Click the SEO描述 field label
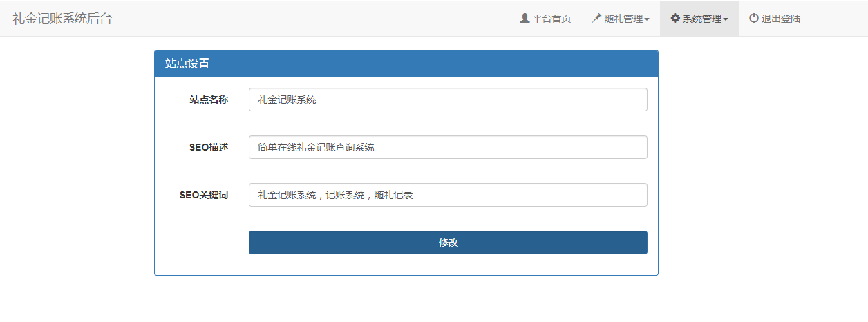The height and width of the screenshot is (322, 868). [x=209, y=147]
